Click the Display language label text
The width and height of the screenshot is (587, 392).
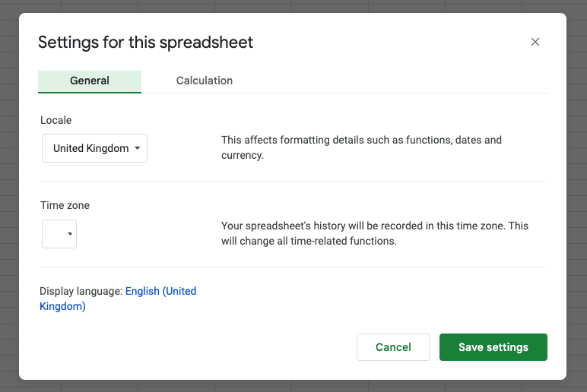[81, 291]
